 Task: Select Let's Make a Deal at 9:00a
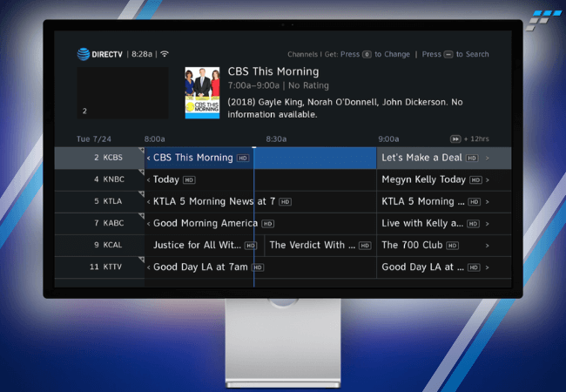444,158
